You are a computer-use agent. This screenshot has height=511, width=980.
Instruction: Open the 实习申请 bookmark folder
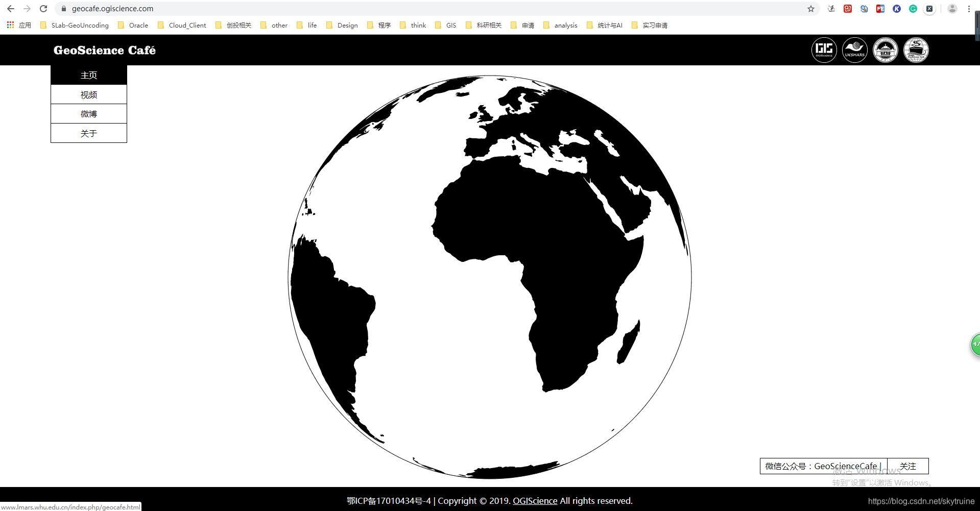point(650,25)
